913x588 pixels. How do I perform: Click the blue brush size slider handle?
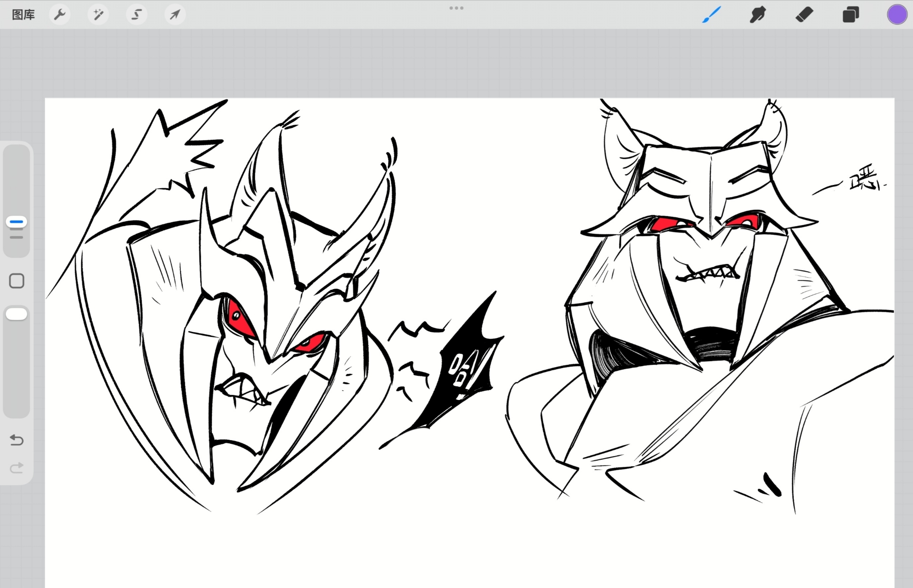click(16, 222)
